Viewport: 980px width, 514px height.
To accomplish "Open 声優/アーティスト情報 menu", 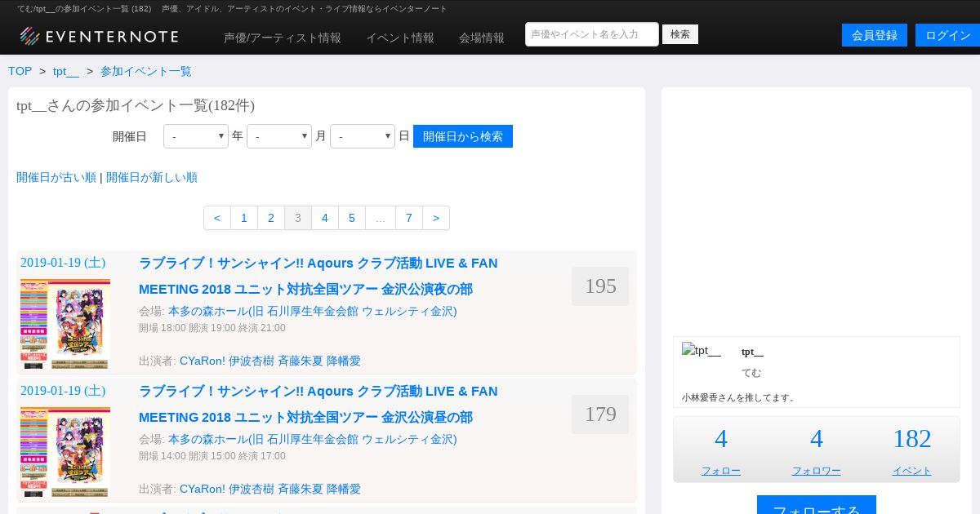I will coord(283,38).
